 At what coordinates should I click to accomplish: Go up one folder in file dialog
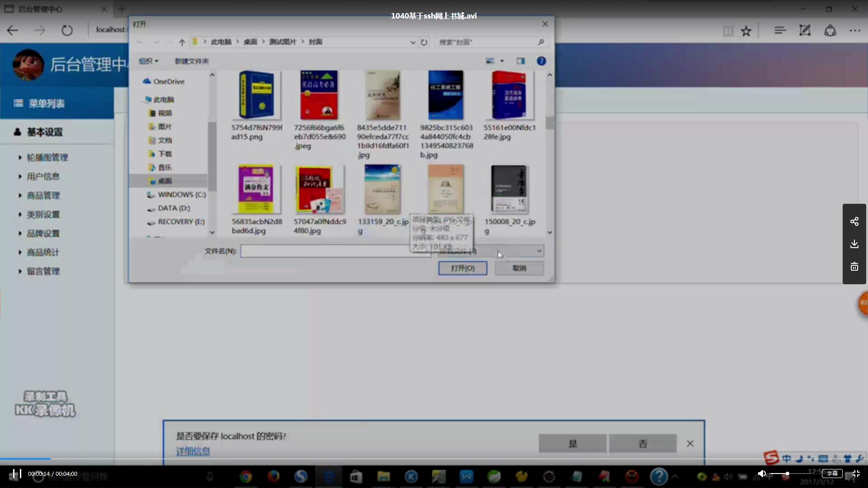182,42
